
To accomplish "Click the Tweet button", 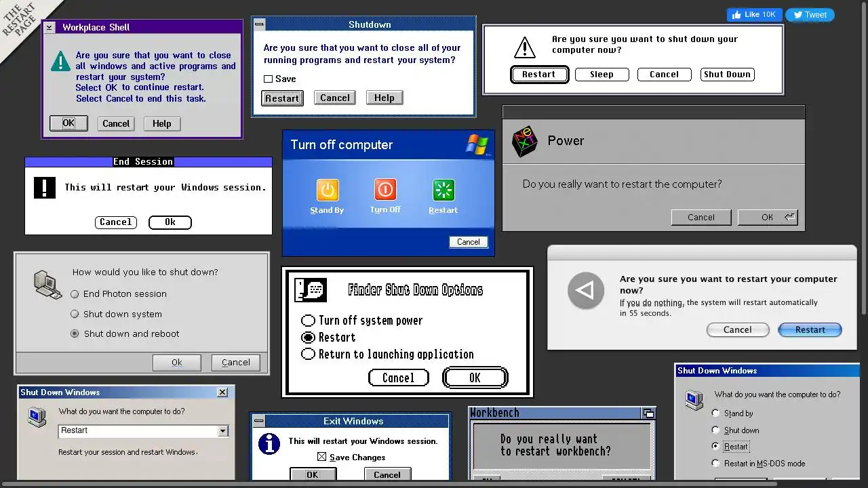I will 810,14.
